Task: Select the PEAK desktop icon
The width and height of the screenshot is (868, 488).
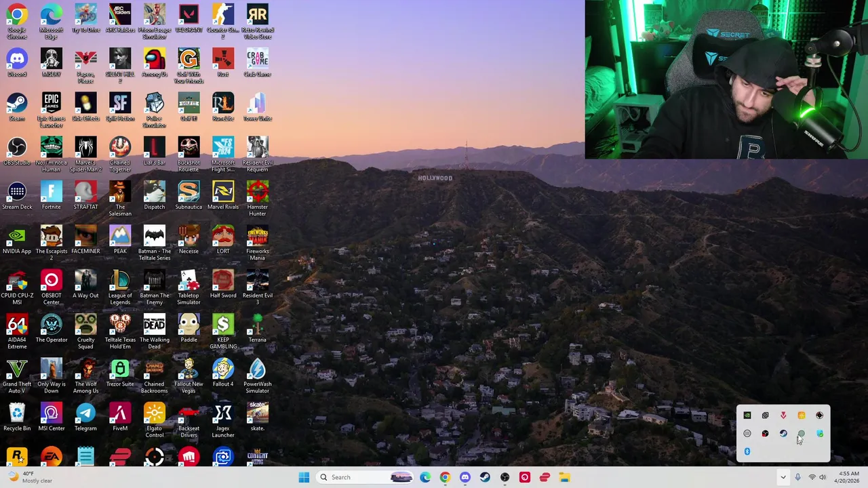Action: (120, 239)
